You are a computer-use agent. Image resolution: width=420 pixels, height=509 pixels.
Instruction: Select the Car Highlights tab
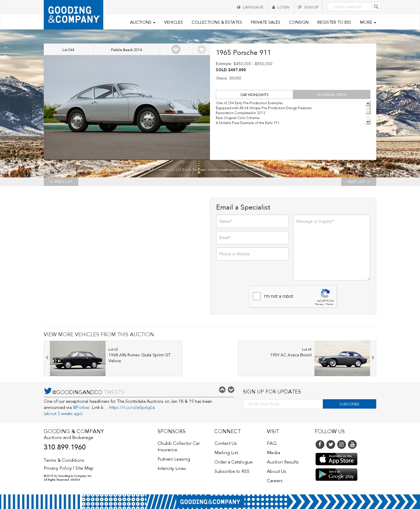tap(254, 95)
